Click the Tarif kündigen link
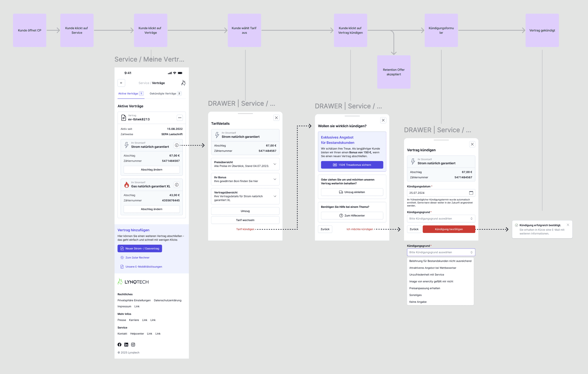588x374 pixels. tap(245, 229)
